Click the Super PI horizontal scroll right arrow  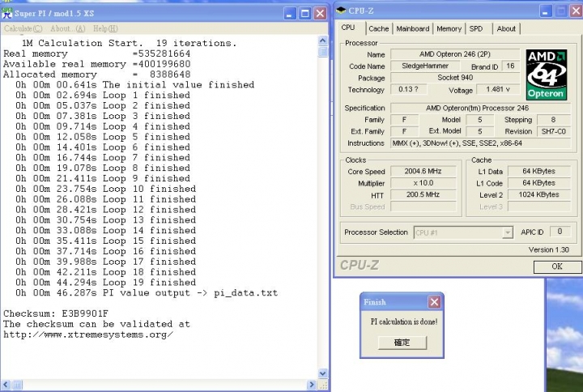click(313, 385)
